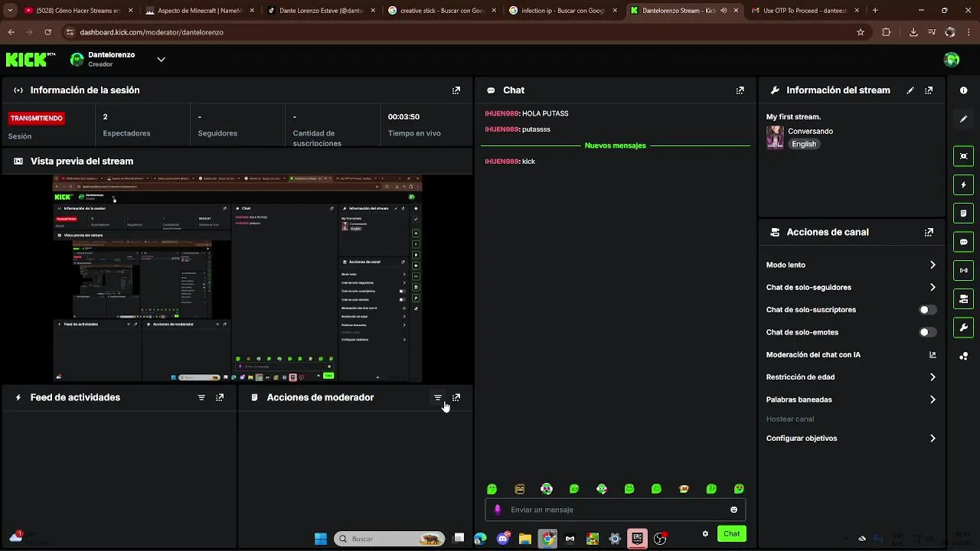Screen dimensions: 980x551
Task: Open filter menu for Feed de actividades
Action: click(201, 398)
